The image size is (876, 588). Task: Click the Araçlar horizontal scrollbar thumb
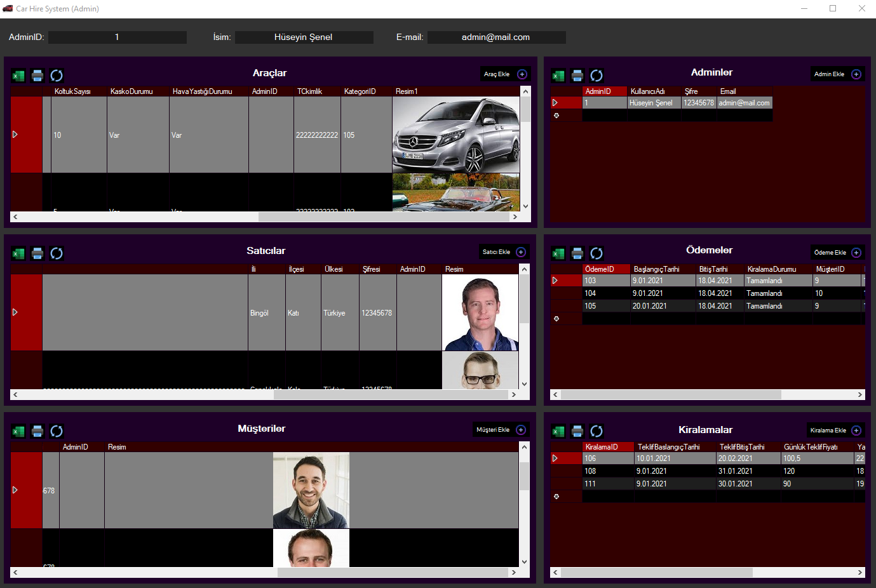(x=385, y=217)
